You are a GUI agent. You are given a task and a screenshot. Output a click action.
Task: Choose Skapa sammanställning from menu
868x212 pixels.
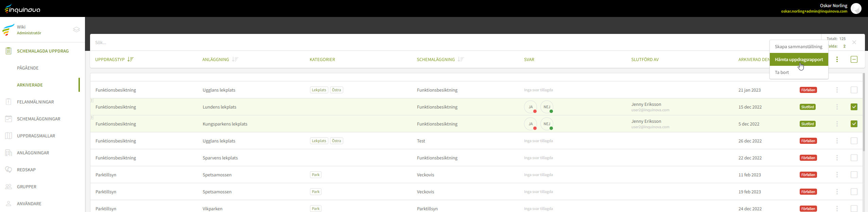pos(798,46)
